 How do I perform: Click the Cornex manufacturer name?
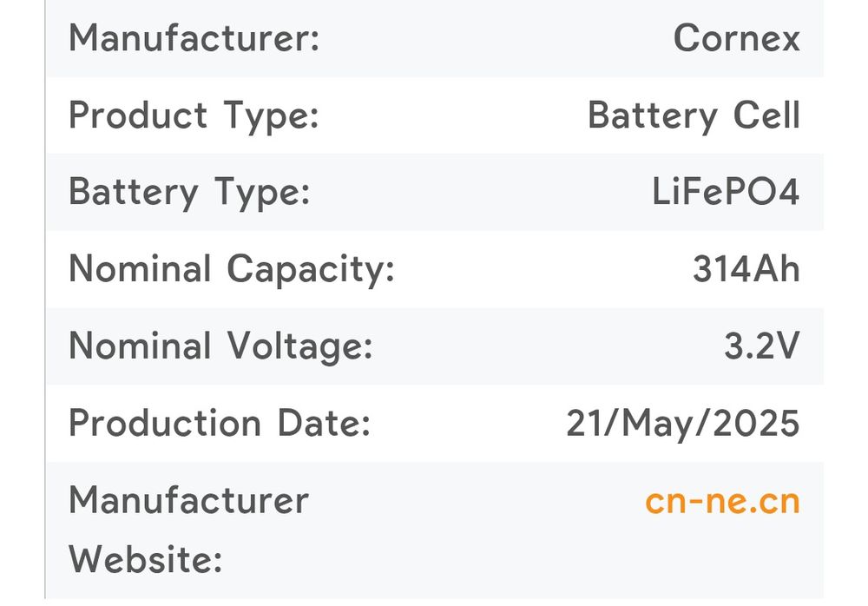click(x=736, y=39)
